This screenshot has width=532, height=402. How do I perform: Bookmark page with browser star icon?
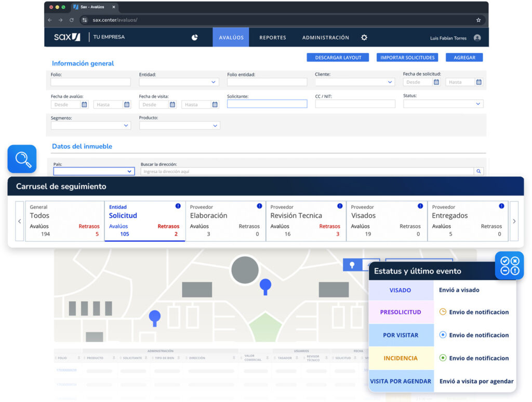point(478,20)
